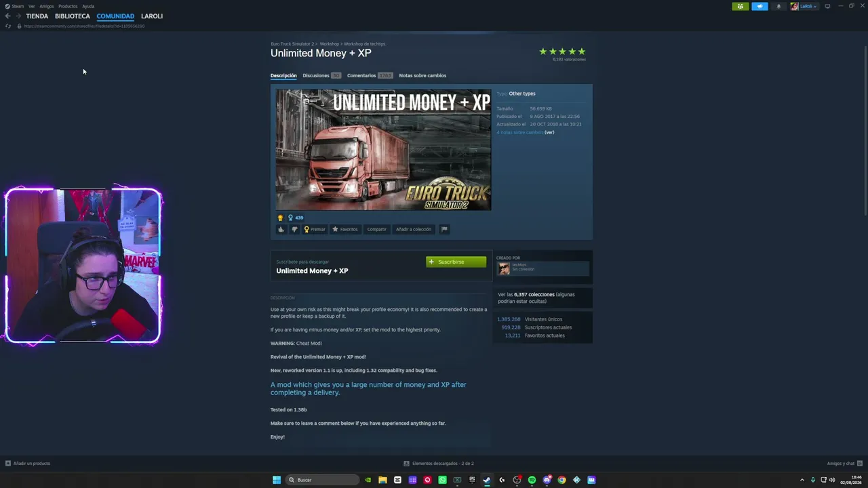This screenshot has height=488, width=868.
Task: Go forward with the Steam forward arrow
Action: pyautogui.click(x=18, y=16)
